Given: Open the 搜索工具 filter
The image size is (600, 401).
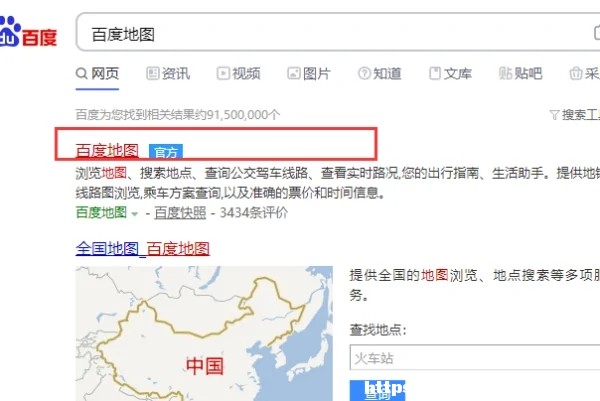Looking at the screenshot, I should [x=575, y=114].
